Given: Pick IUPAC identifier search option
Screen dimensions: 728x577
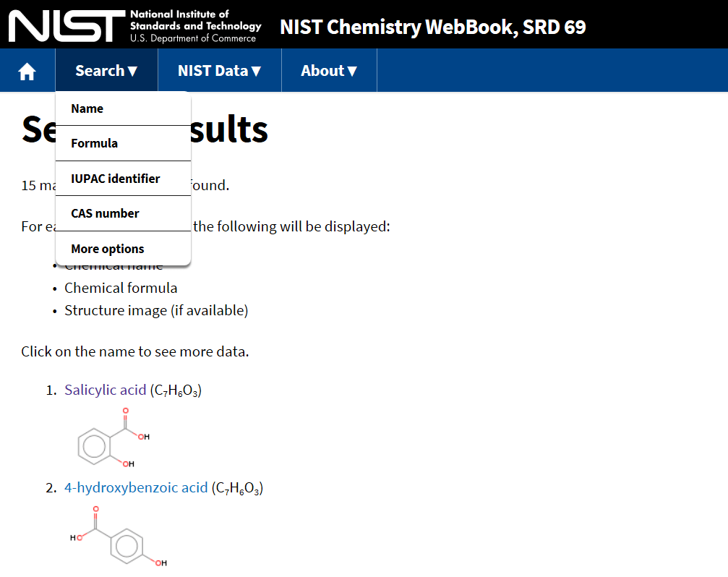Looking at the screenshot, I should coord(123,179).
